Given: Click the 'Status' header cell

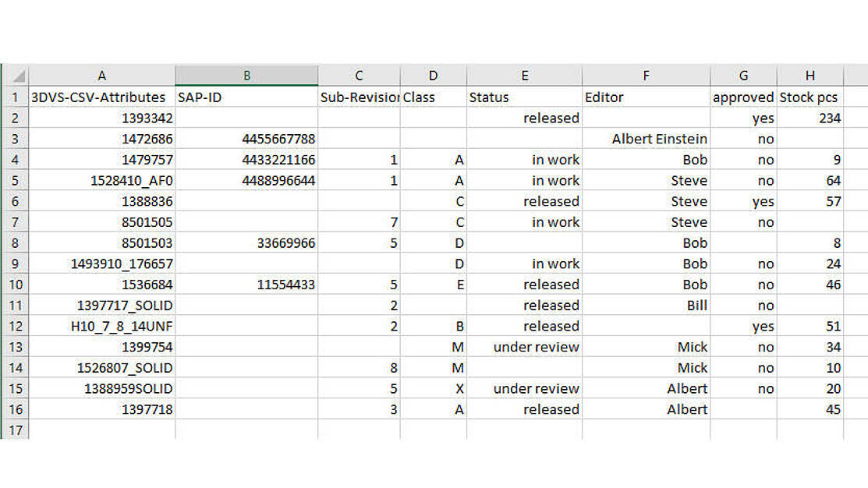Looking at the screenshot, I should tap(524, 97).
